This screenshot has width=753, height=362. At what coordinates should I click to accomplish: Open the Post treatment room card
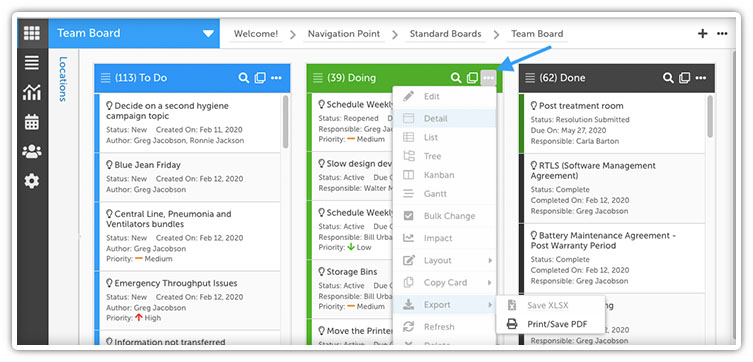click(x=612, y=123)
